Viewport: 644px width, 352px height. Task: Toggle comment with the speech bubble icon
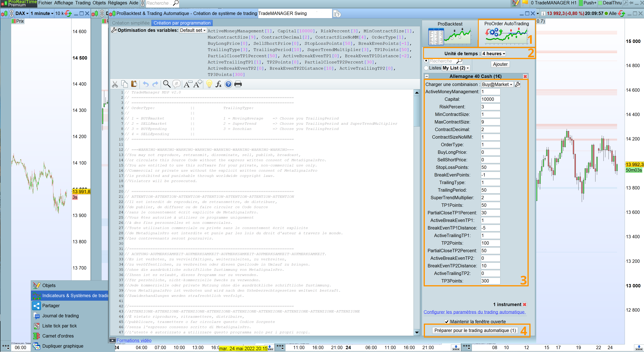tap(177, 84)
